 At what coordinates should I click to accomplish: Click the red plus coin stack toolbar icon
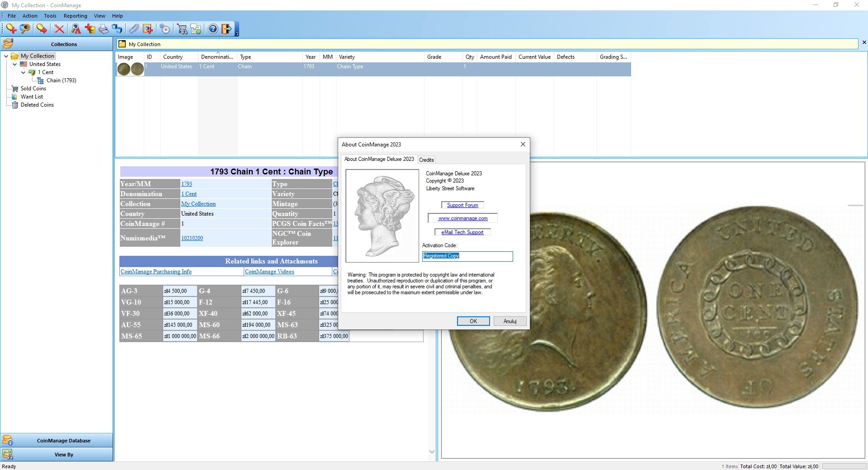point(90,29)
